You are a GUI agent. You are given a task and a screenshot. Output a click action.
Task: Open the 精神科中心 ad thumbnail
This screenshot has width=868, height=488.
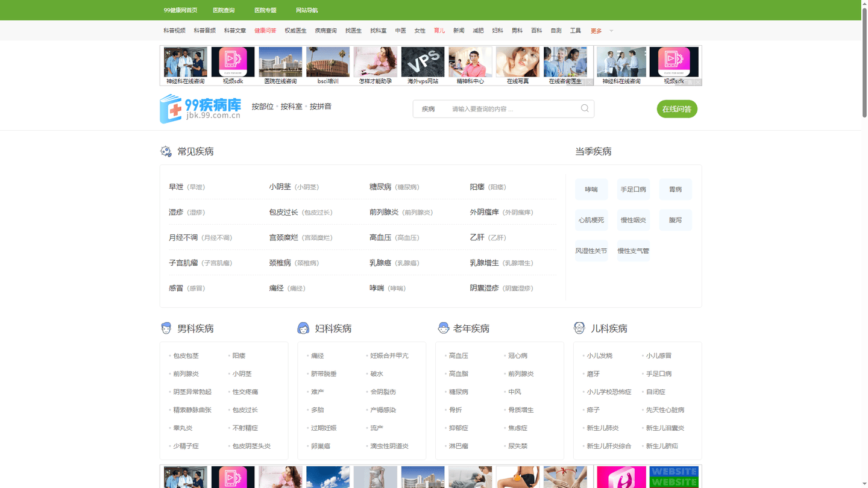(470, 66)
